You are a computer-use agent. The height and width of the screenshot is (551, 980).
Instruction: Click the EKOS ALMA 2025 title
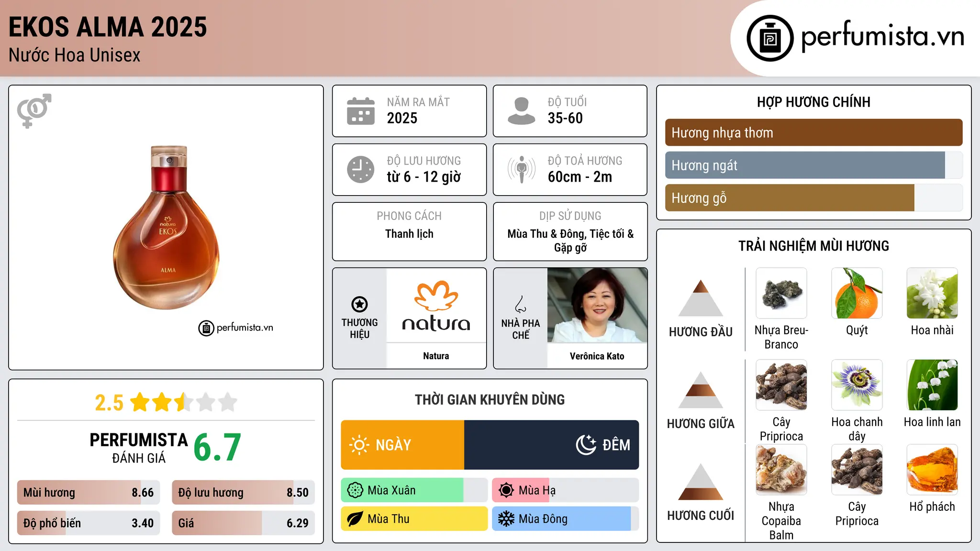coord(108,27)
